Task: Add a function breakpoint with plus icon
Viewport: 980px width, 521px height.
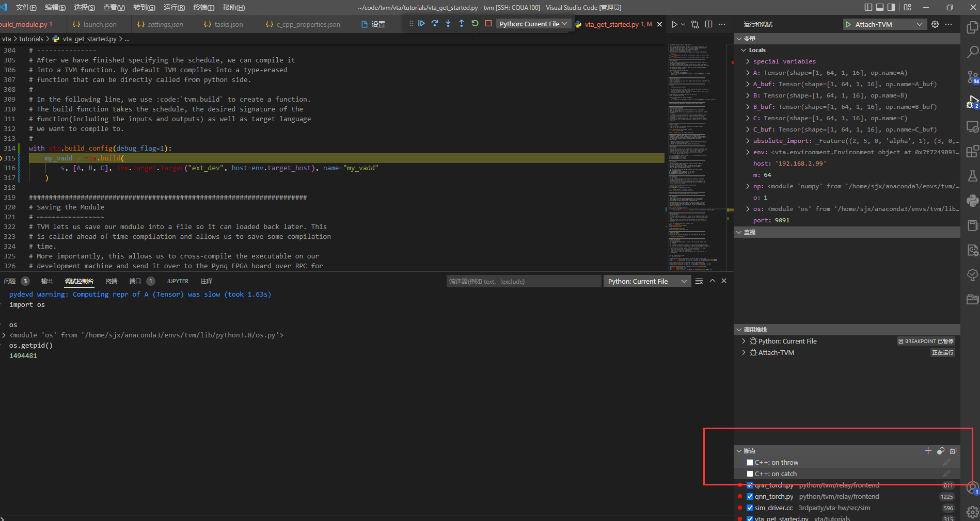Action: coord(928,451)
